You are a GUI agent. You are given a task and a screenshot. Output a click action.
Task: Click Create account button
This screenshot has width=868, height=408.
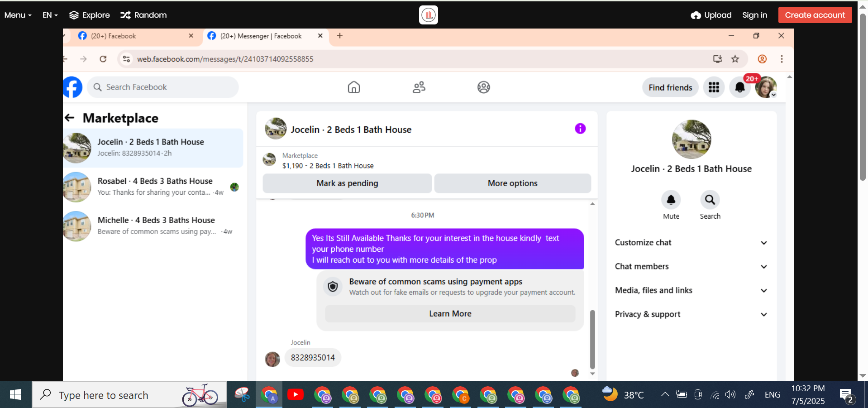point(815,15)
